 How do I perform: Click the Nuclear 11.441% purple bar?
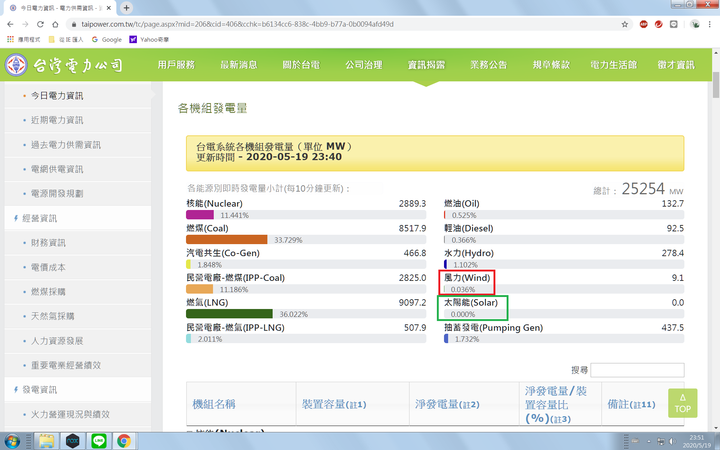click(x=200, y=215)
